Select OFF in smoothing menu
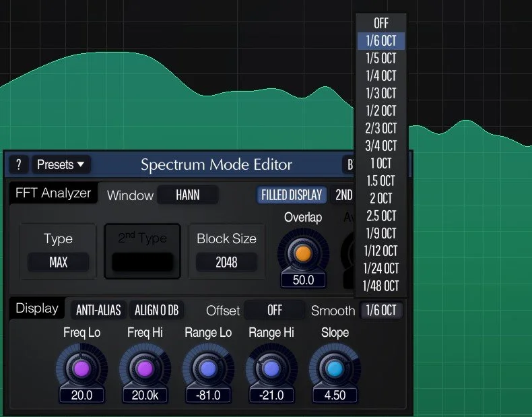The image size is (532, 417). pyautogui.click(x=381, y=23)
